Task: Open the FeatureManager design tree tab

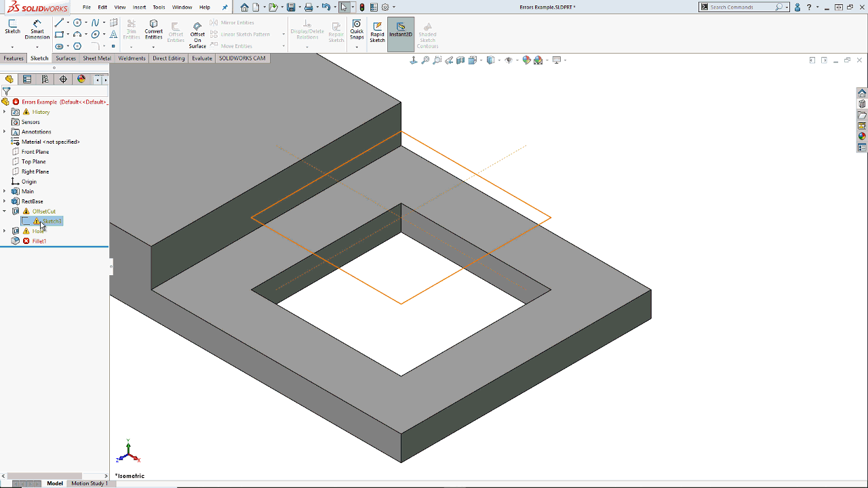Action: (x=9, y=79)
